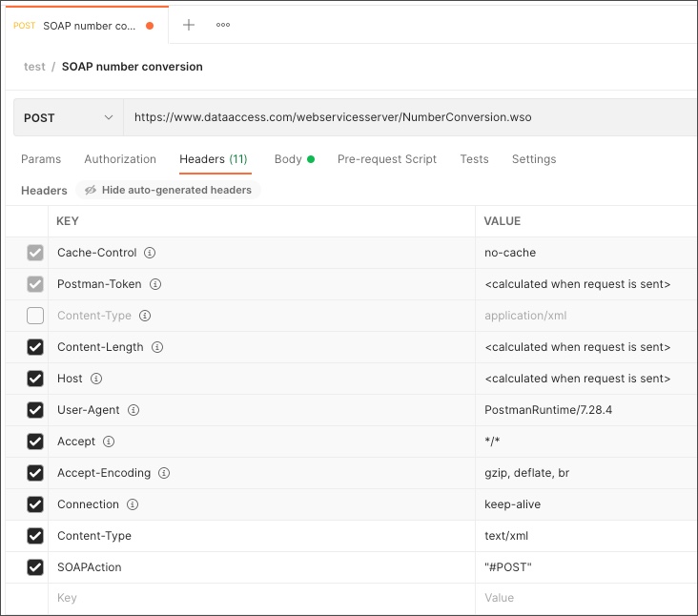Click the info icon next to Cache-Control
698x616 pixels.
click(x=150, y=253)
